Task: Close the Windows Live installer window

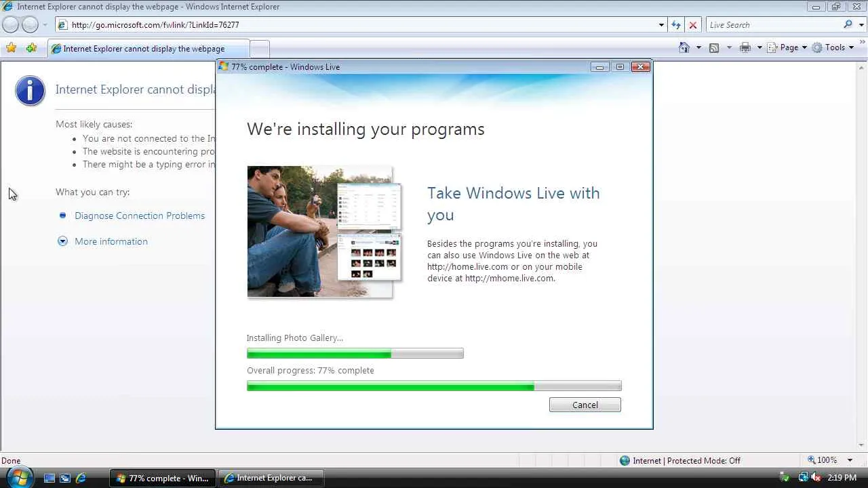Action: [x=640, y=67]
